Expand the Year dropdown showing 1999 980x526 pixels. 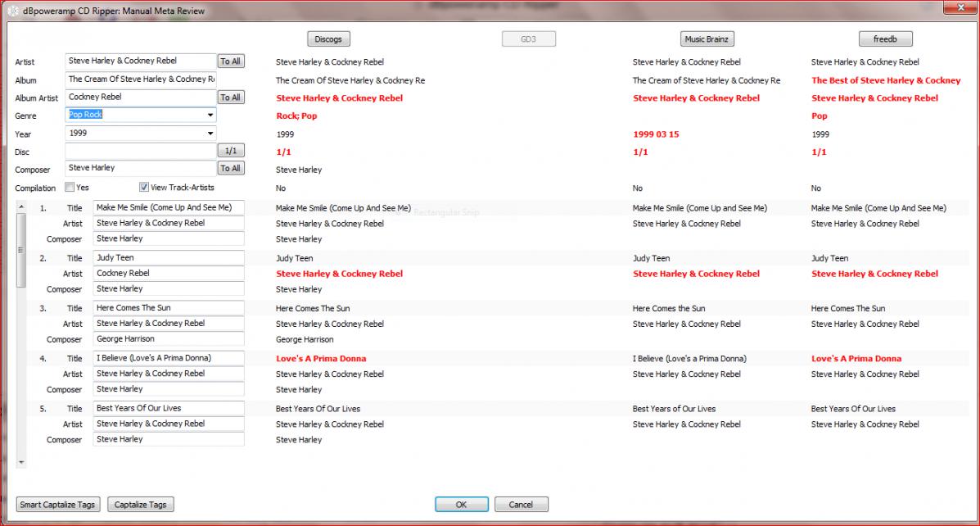pos(210,134)
